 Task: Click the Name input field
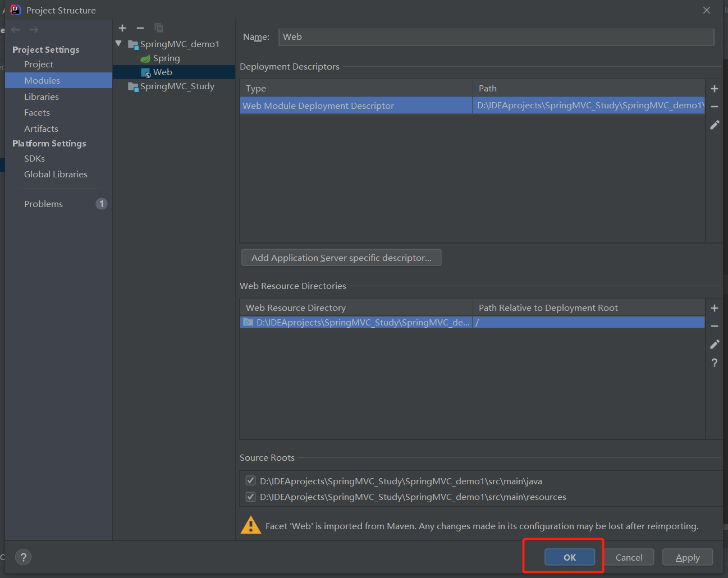(496, 37)
